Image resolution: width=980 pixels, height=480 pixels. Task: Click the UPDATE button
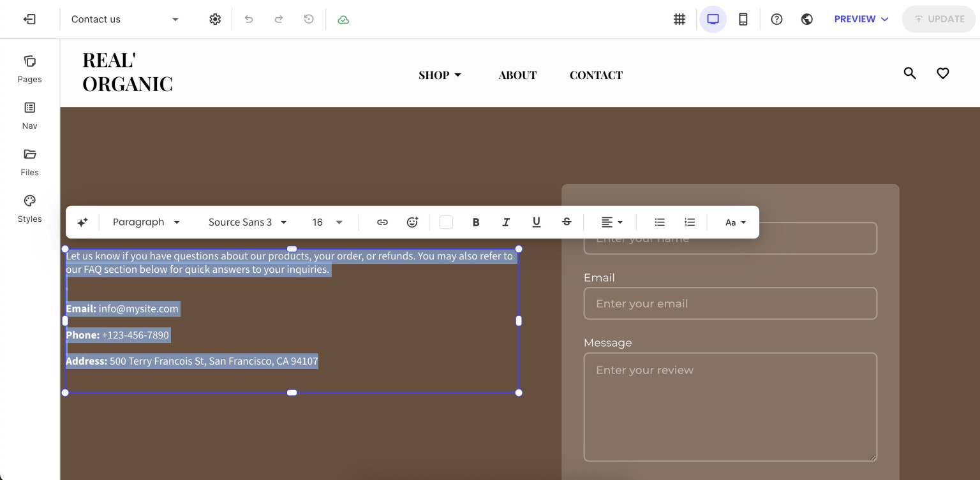939,19
